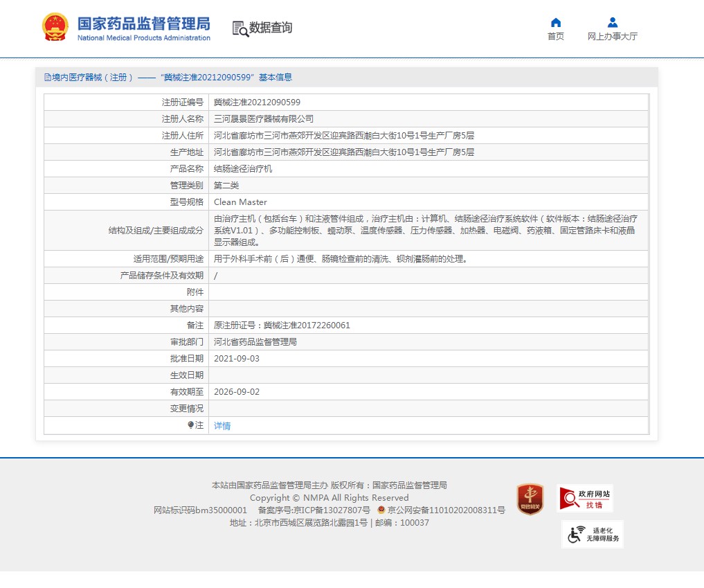Click 第二类 management class value

[x=226, y=186]
